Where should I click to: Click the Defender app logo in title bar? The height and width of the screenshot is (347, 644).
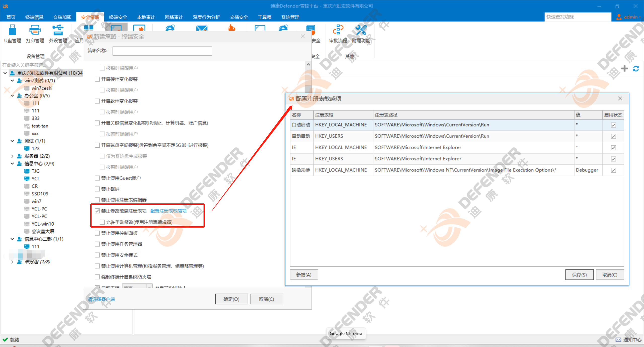5,6
